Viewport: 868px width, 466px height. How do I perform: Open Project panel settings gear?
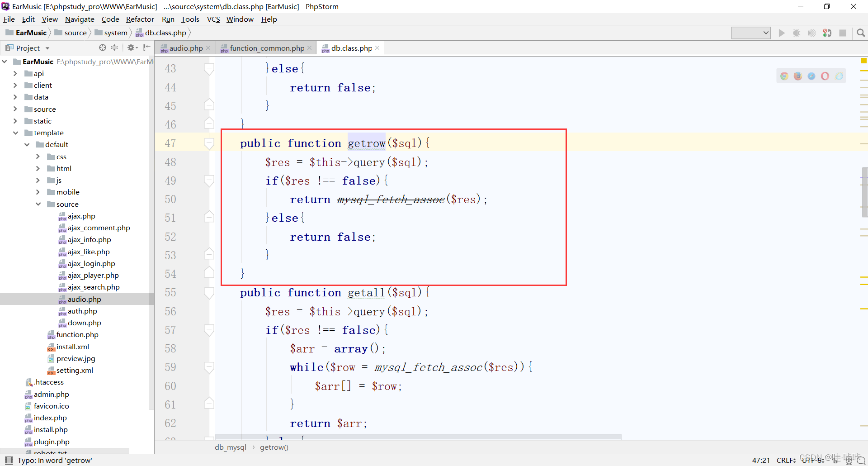132,48
